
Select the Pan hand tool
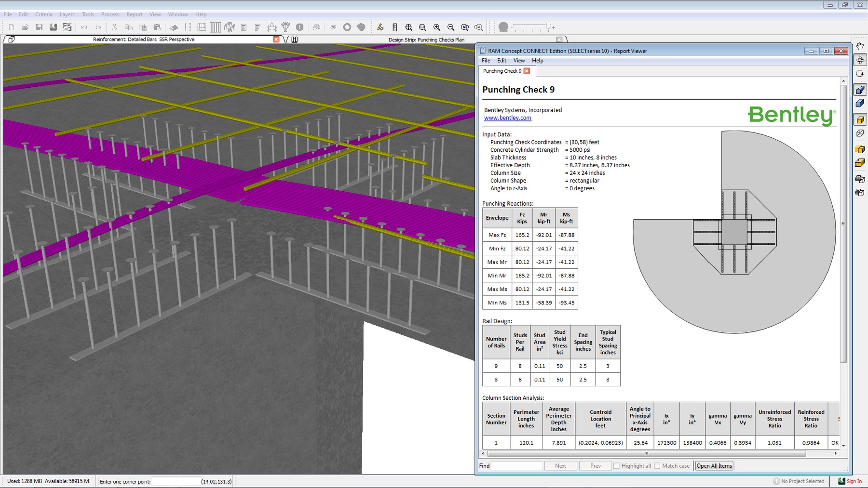(860, 46)
